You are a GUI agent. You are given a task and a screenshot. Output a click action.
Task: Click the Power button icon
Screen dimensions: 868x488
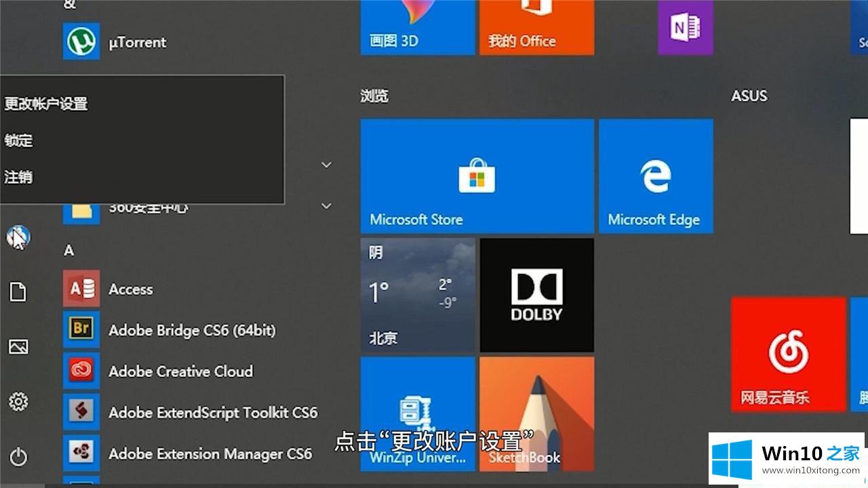tap(18, 457)
